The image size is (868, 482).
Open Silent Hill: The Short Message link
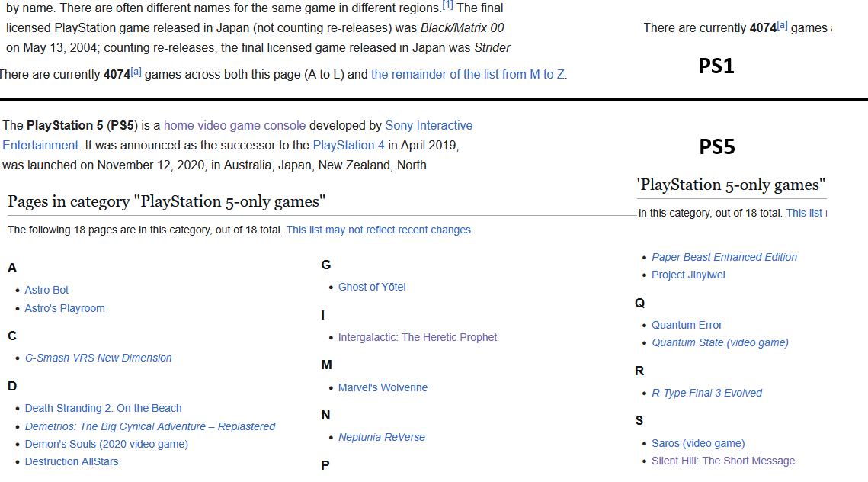(723, 461)
